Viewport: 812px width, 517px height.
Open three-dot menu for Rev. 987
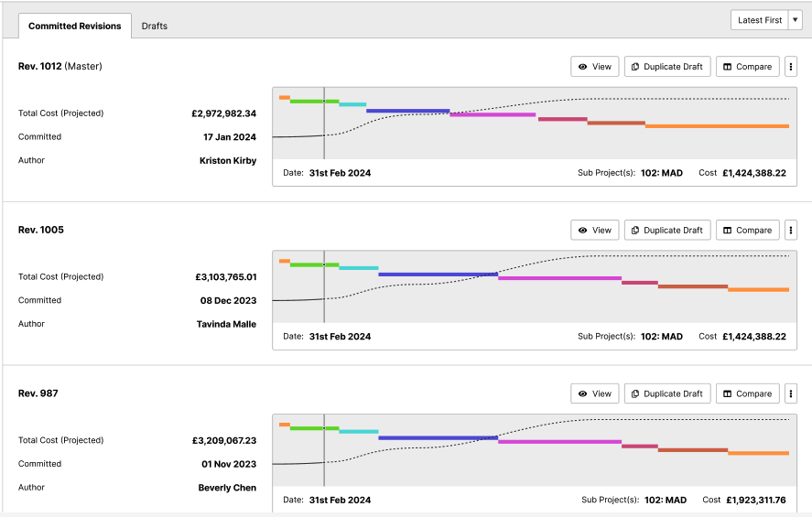tap(791, 393)
